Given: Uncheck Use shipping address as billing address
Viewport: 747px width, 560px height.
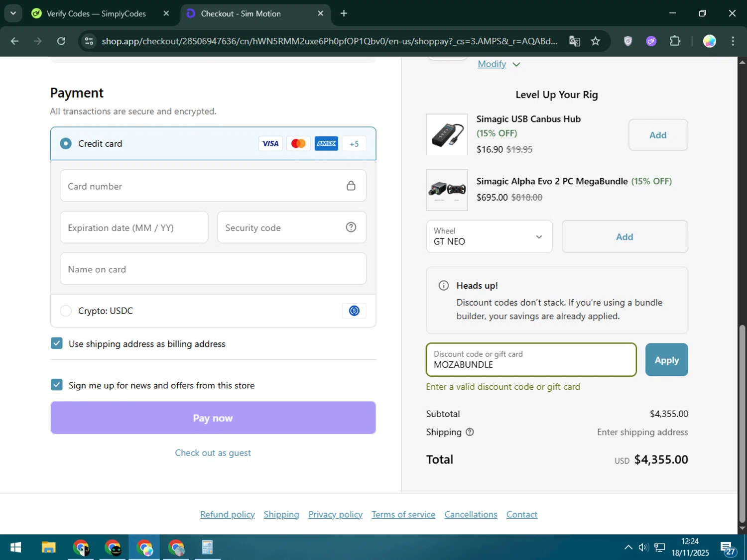Looking at the screenshot, I should [x=57, y=343].
